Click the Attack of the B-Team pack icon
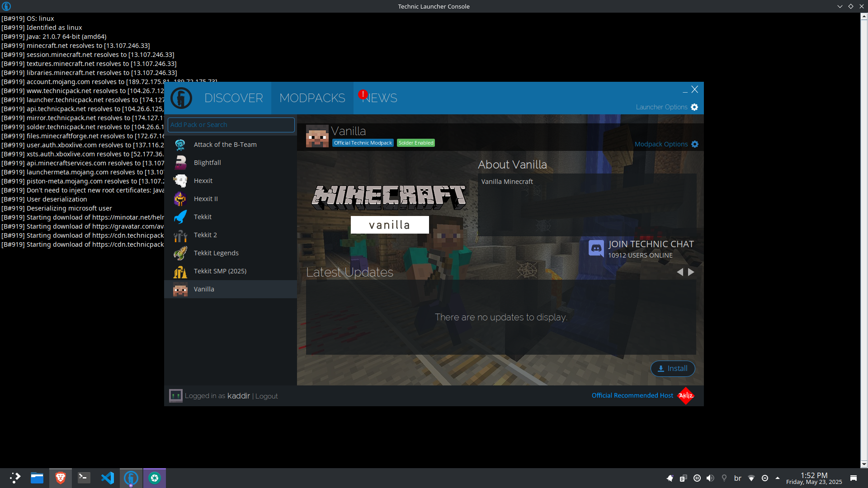Screen dimensions: 868x488 tap(180, 145)
